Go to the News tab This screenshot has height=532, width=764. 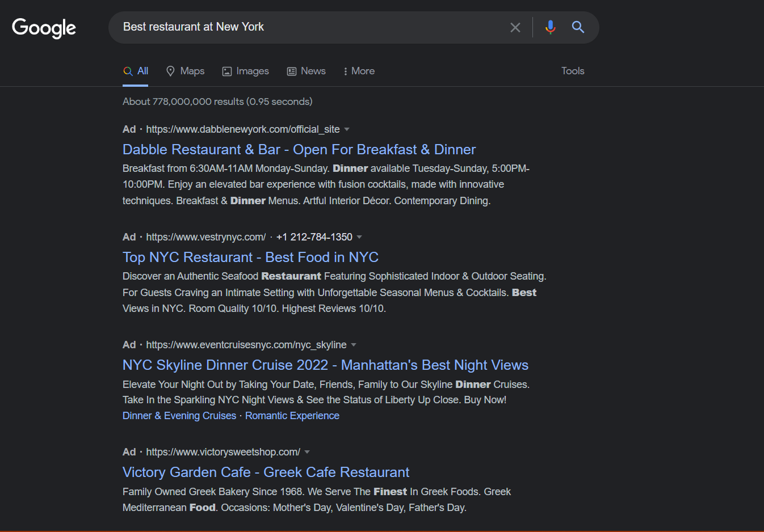pos(306,71)
